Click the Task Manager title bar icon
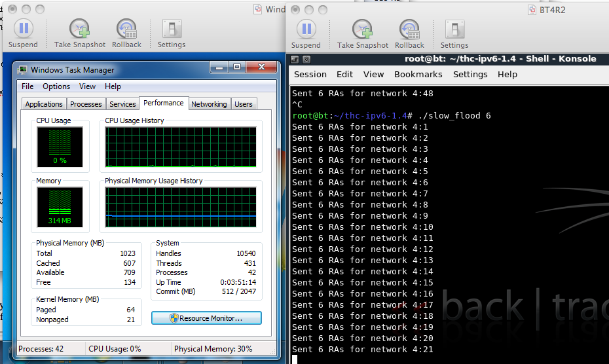Image resolution: width=609 pixels, height=364 pixels. tap(23, 69)
